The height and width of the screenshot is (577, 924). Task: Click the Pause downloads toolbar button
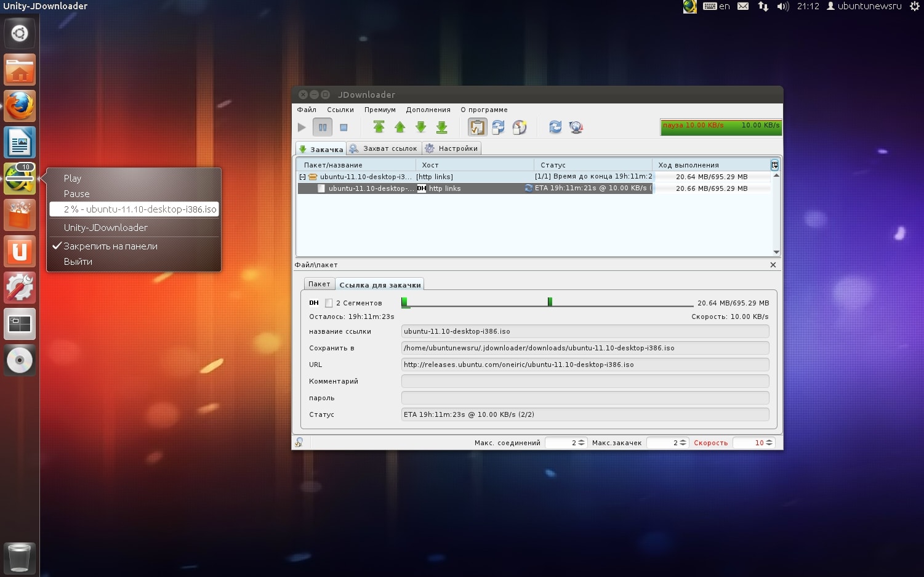coord(323,127)
